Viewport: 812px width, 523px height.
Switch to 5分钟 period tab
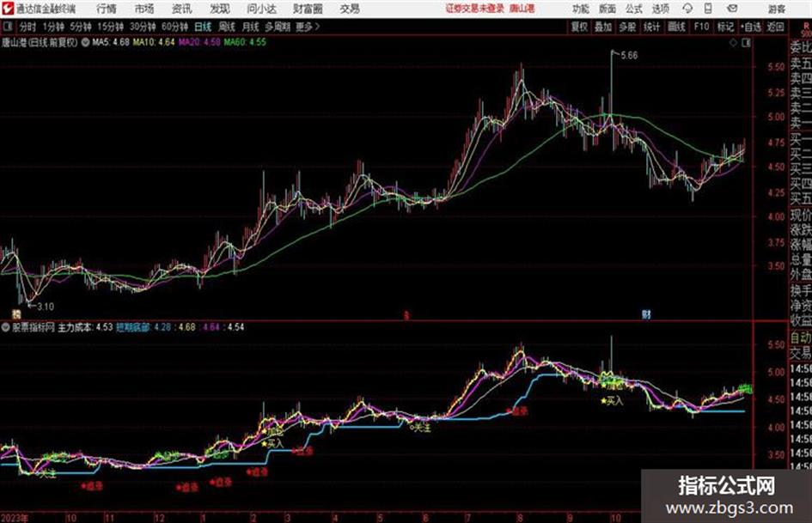click(81, 27)
